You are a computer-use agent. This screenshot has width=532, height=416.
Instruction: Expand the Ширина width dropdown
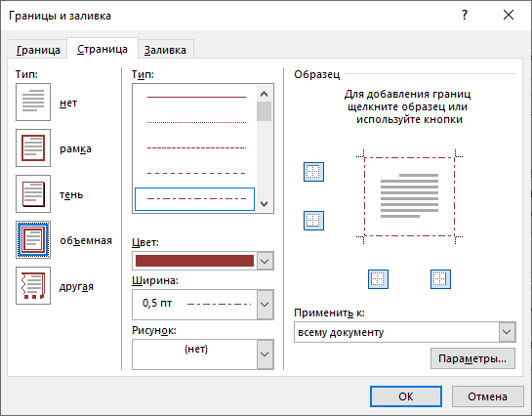click(265, 305)
